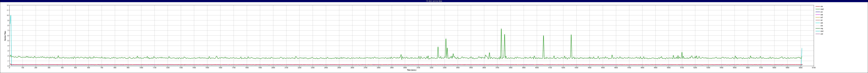
Task: Select the 'sda' legend label
Action: pos(822,26)
